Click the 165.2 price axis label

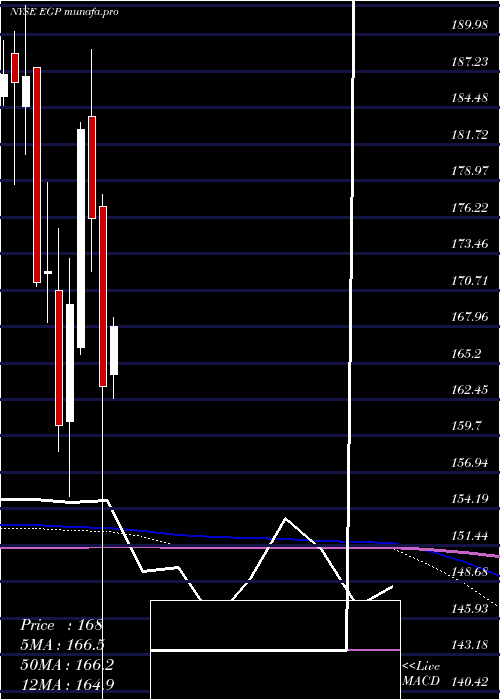467,354
